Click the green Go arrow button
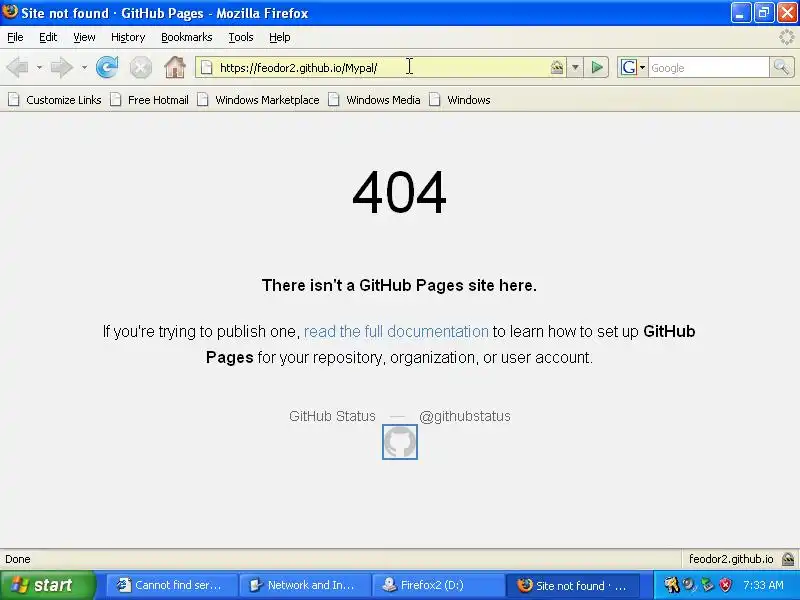 (x=596, y=67)
